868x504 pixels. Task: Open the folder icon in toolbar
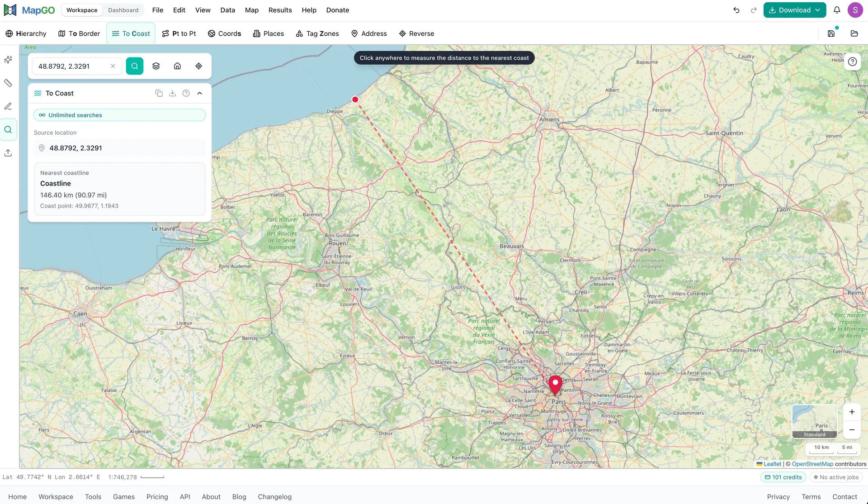[x=854, y=33]
